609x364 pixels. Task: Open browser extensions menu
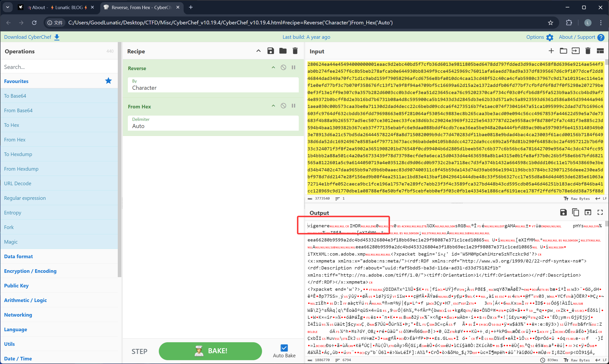(569, 22)
